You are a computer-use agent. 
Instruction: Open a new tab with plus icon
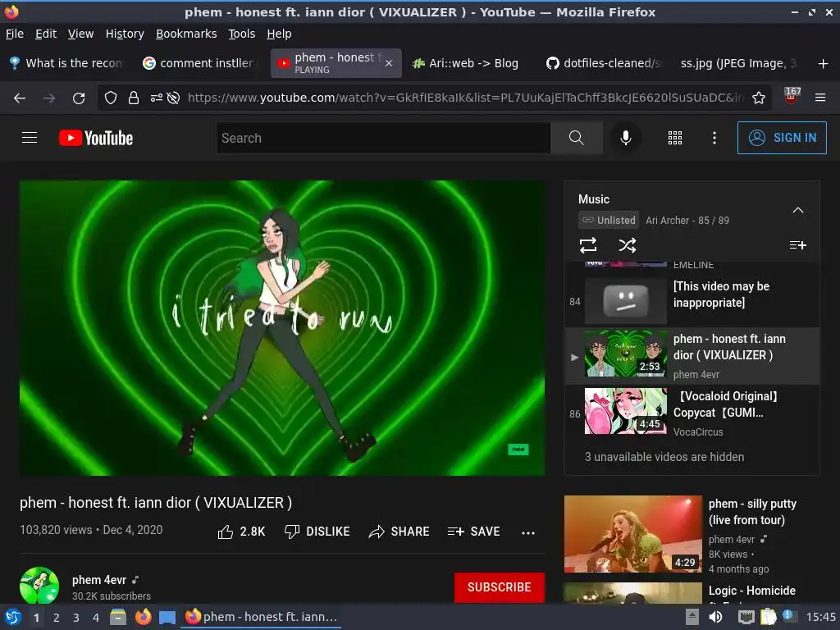pyautogui.click(x=823, y=64)
